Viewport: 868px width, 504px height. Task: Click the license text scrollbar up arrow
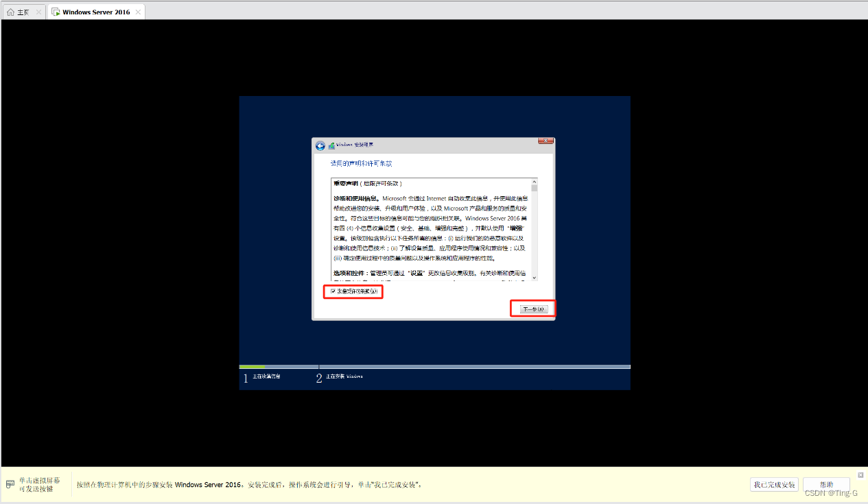534,182
